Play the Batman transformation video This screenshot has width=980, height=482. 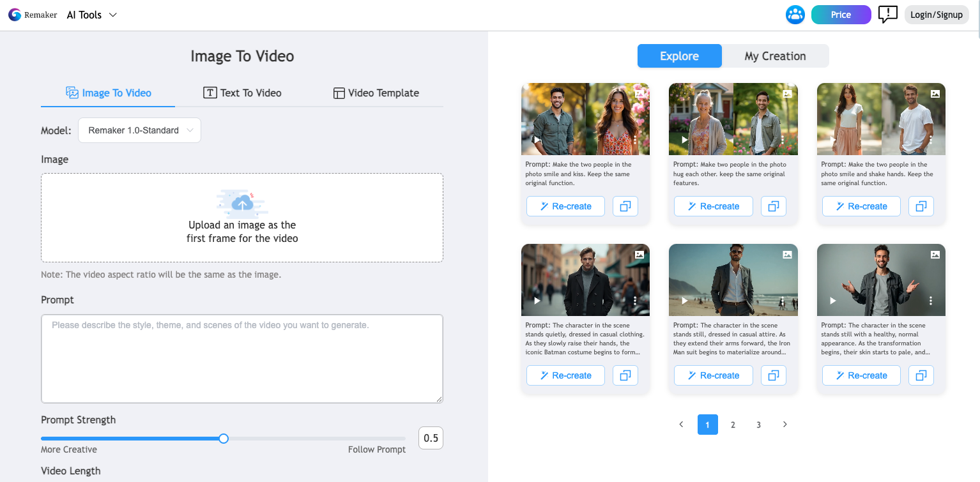click(x=537, y=300)
